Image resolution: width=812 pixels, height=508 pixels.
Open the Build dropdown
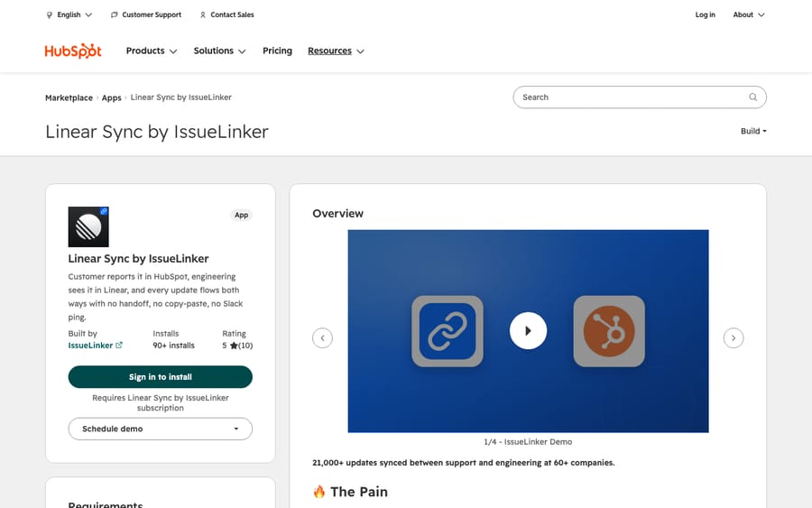[753, 131]
